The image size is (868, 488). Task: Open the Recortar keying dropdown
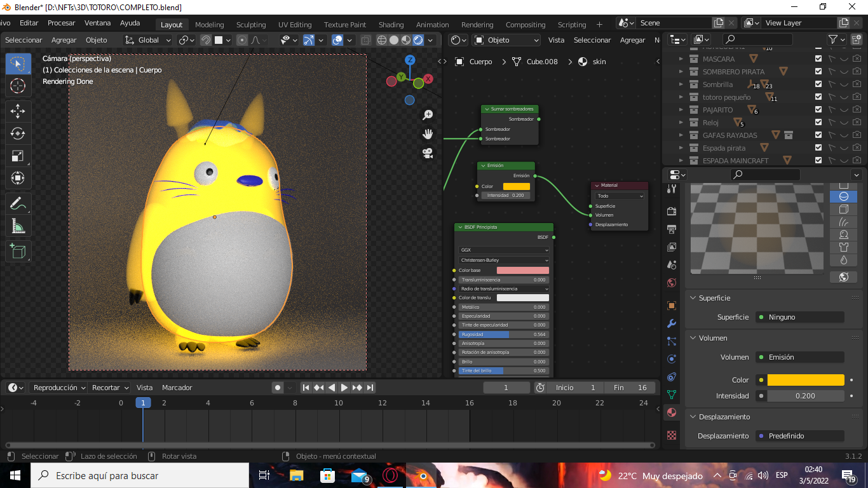(x=110, y=388)
